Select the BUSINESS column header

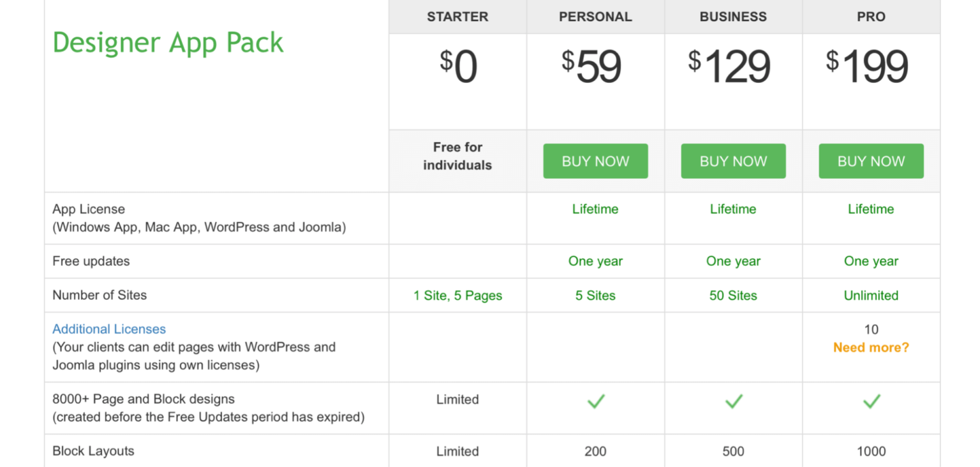[x=733, y=17]
